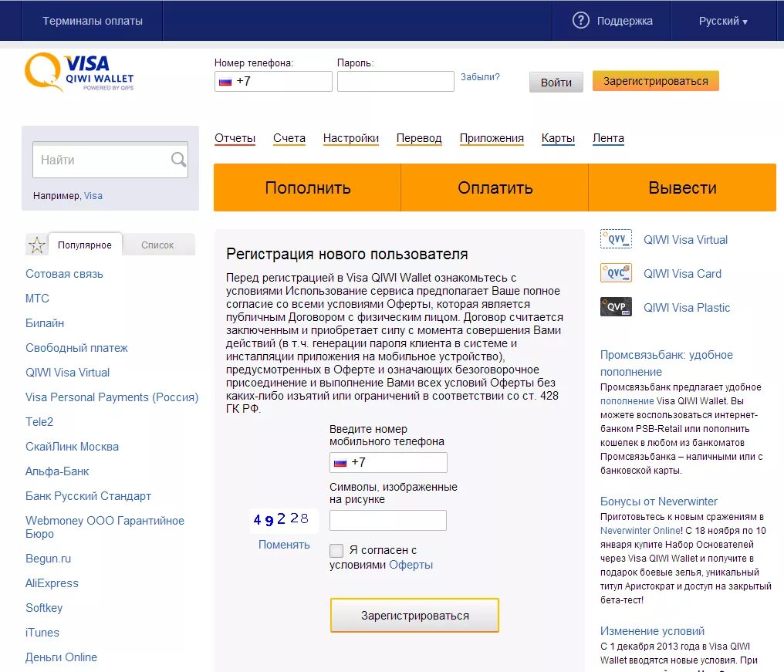The height and width of the screenshot is (672, 784).
Task: Click the QVV QIWI Visa Virtual icon
Action: tap(616, 239)
